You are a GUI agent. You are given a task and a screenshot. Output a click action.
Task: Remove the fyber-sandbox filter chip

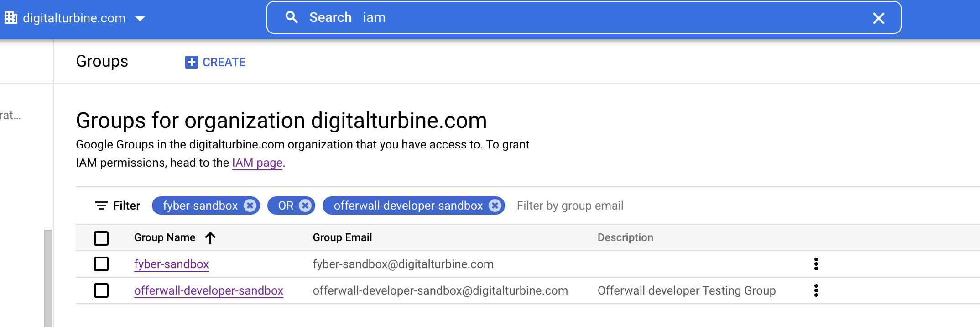pyautogui.click(x=250, y=206)
